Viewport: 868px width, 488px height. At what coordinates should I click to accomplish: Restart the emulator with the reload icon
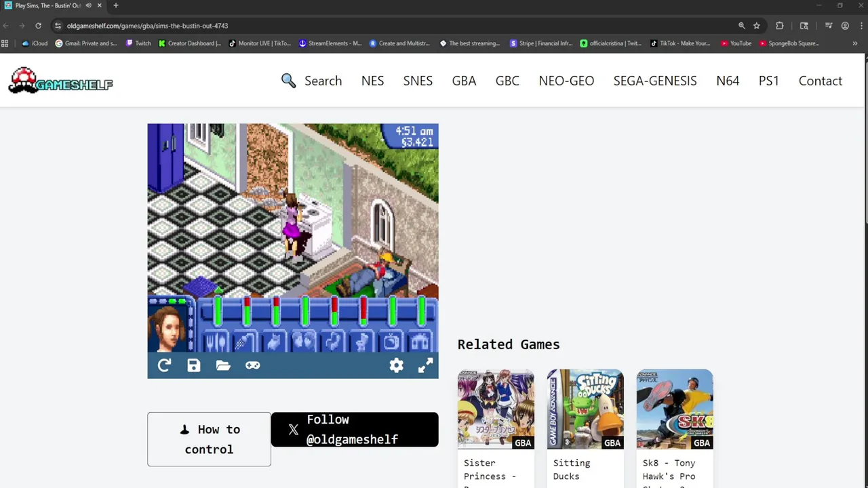(x=164, y=366)
